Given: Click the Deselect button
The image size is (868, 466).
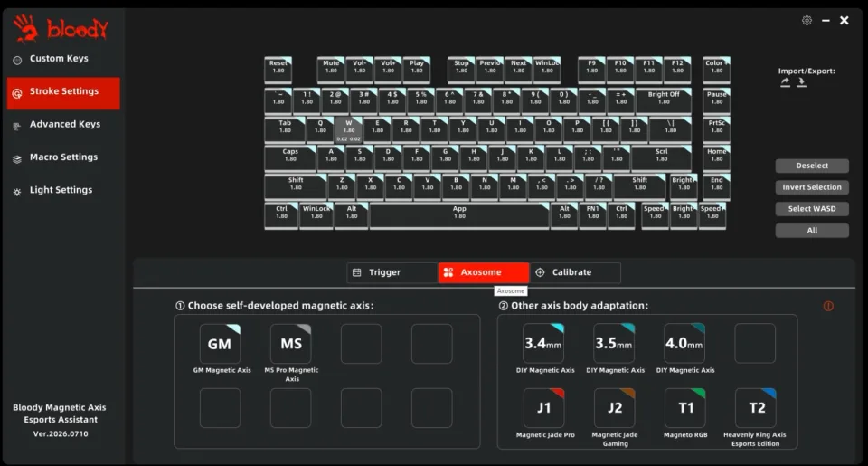Looking at the screenshot, I should (x=812, y=166).
